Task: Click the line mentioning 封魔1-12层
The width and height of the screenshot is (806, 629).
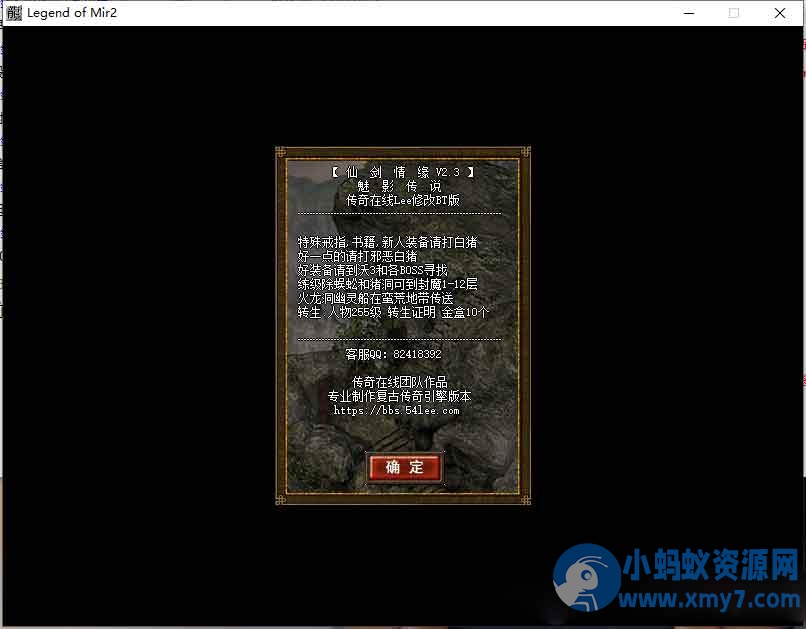Action: pos(388,284)
